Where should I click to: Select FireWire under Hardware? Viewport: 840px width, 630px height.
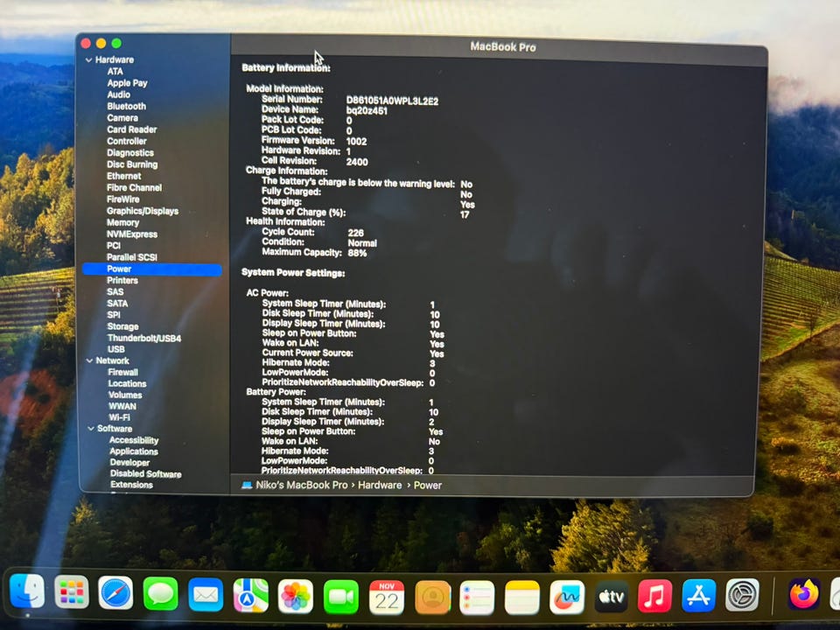[122, 199]
